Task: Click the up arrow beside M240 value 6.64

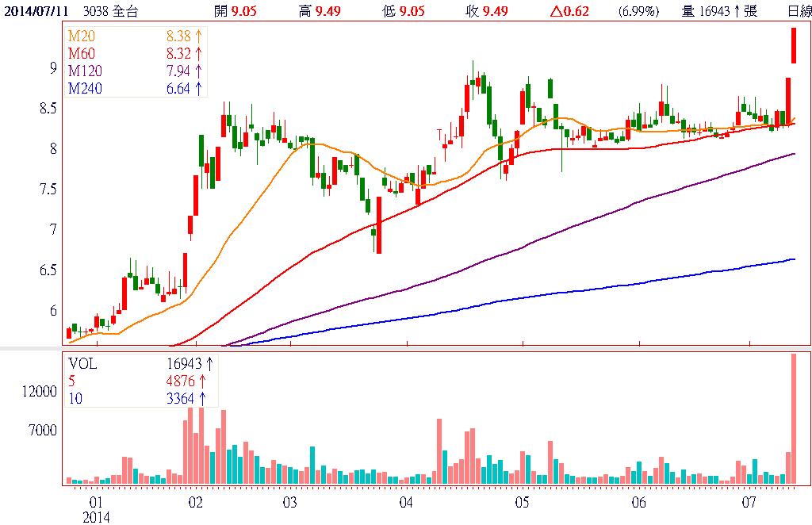Action: (198, 89)
